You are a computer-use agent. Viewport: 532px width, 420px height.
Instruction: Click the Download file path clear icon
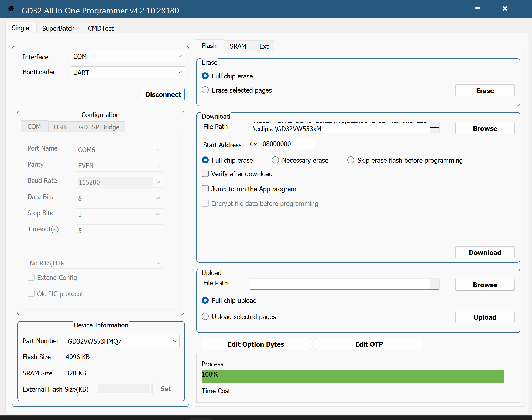pos(434,128)
